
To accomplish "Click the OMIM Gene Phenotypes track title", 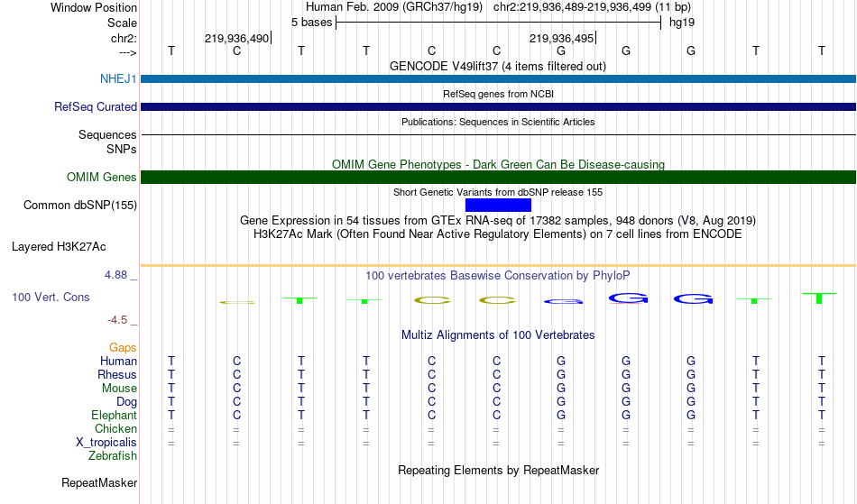I will click(498, 164).
